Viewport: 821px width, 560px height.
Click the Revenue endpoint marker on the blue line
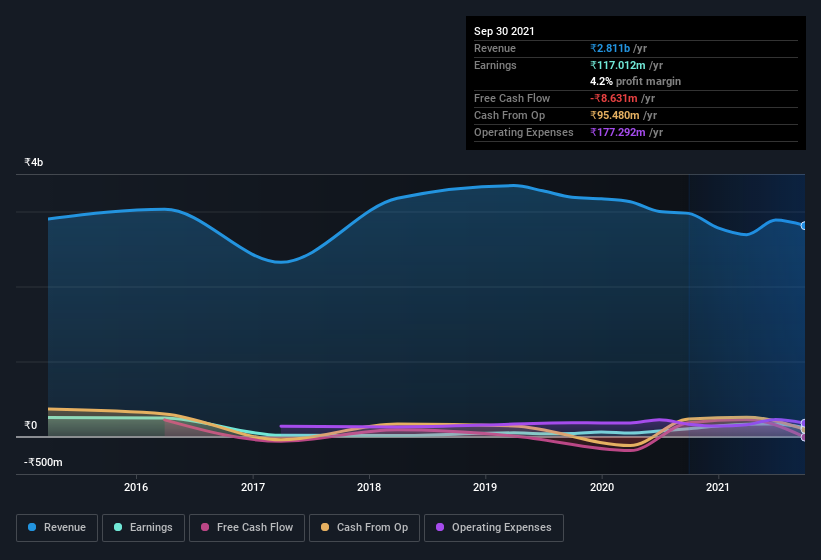(x=804, y=226)
